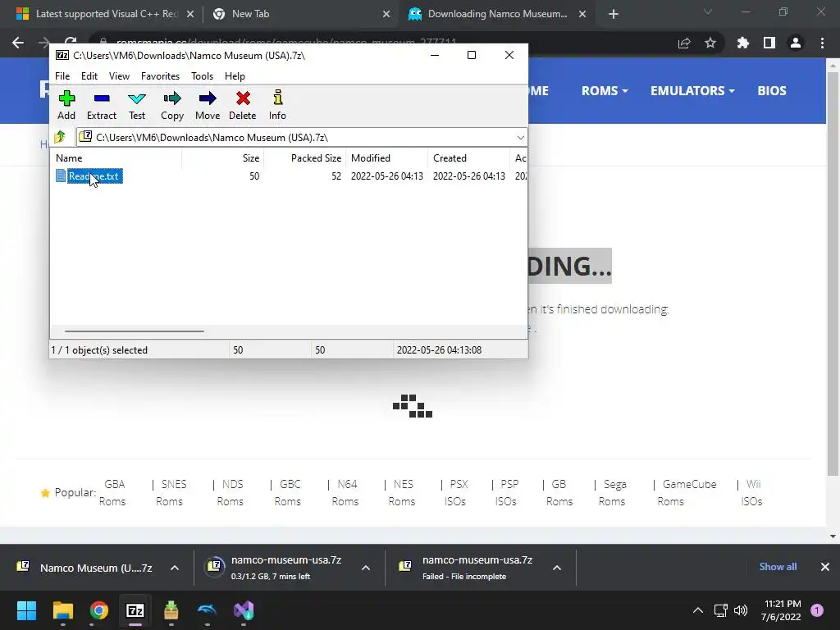The height and width of the screenshot is (630, 840).
Task: Sort by Packed Size column header
Action: click(x=305, y=158)
